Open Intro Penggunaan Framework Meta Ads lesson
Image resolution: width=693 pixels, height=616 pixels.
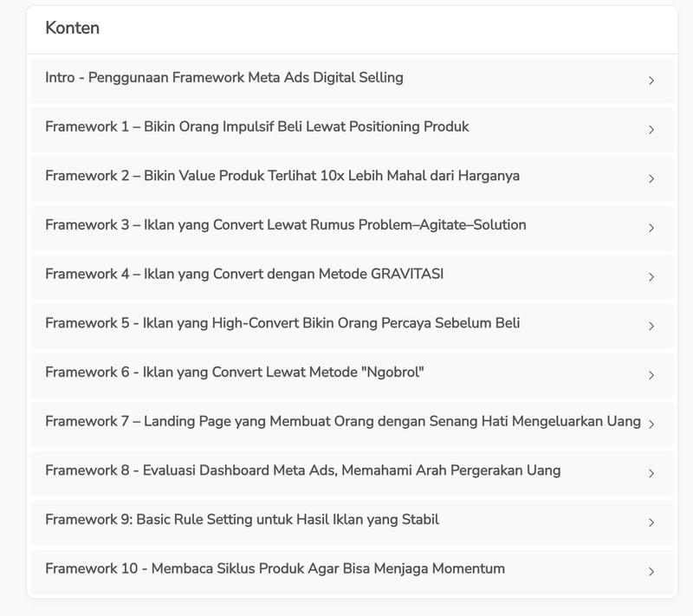[x=224, y=78]
